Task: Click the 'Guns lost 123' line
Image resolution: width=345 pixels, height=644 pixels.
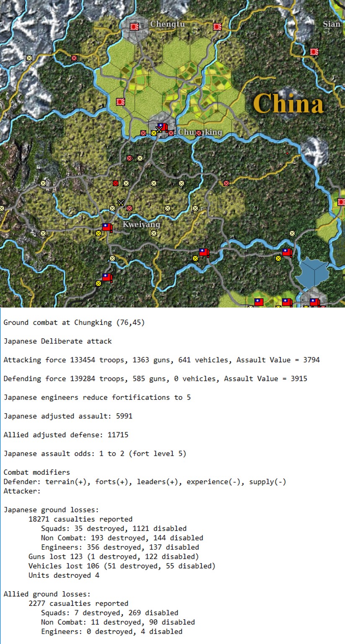Action: tap(114, 557)
